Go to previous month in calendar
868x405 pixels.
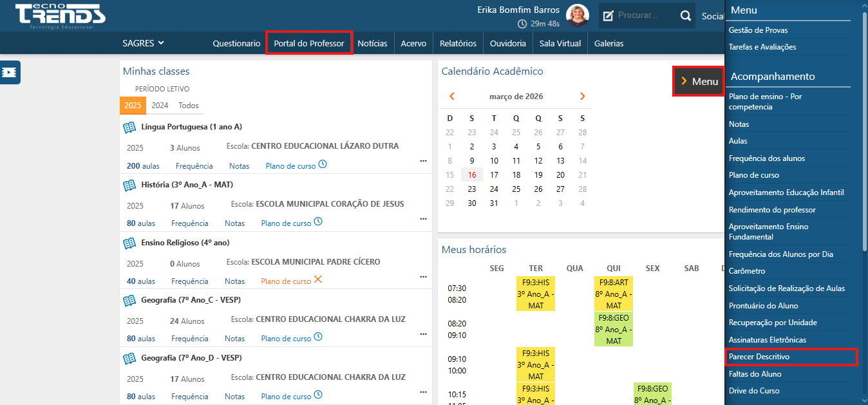452,97
